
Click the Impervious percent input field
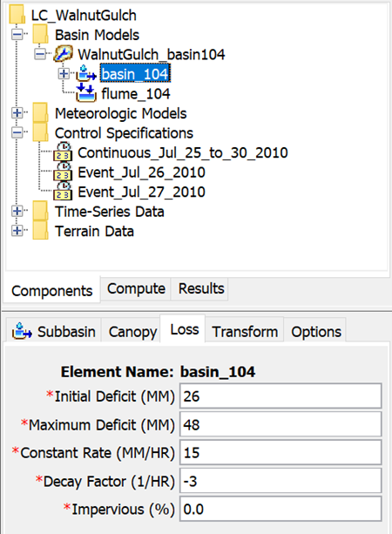tap(280, 509)
